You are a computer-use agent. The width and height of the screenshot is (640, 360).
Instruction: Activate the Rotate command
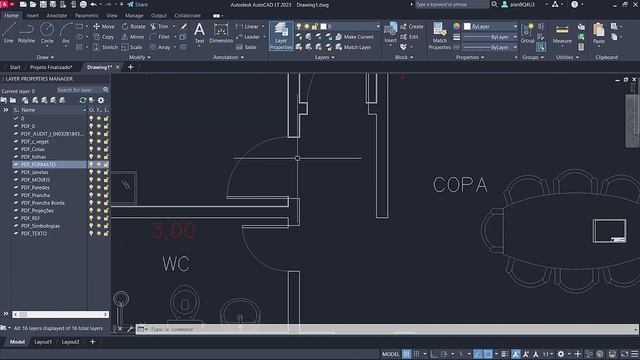[133, 27]
